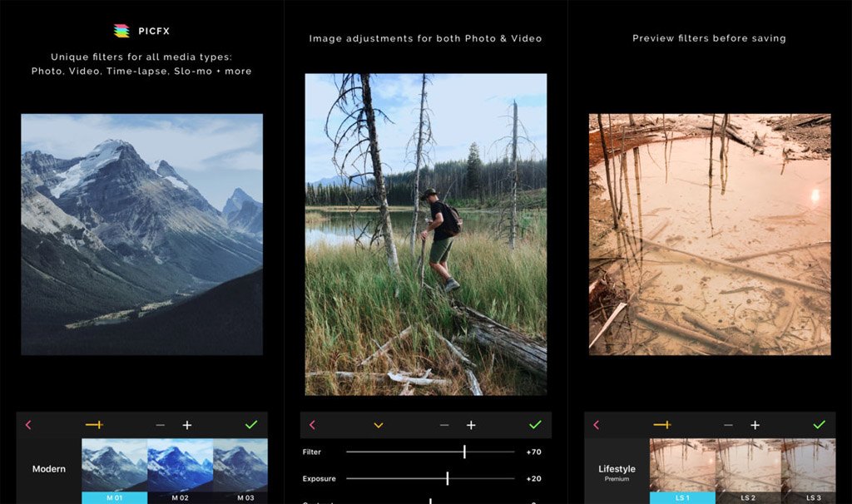This screenshot has width=852, height=504.
Task: Tap the pink back arrow in the adjustments panel
Action: point(312,425)
